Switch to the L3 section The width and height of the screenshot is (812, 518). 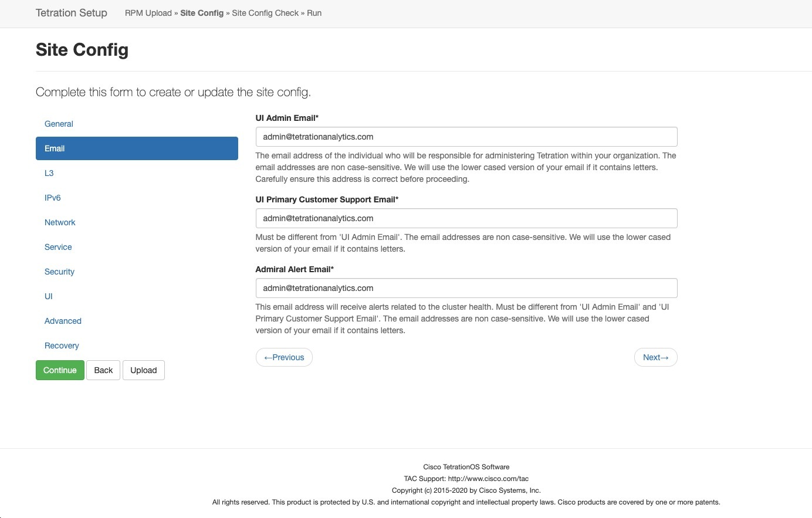49,173
